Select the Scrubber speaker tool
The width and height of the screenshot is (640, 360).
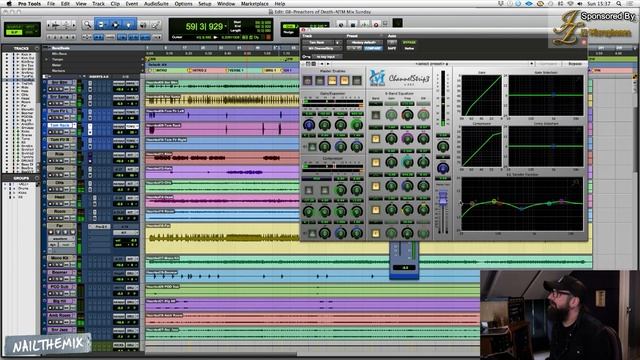(143, 25)
